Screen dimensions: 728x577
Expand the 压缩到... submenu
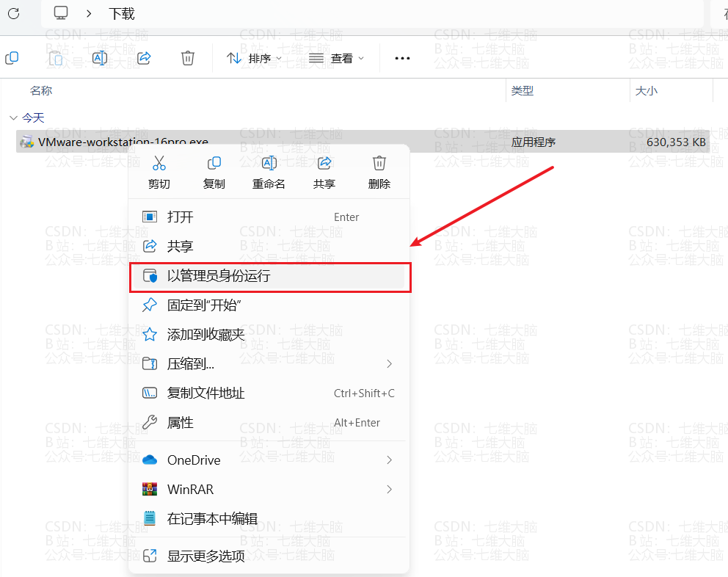269,364
